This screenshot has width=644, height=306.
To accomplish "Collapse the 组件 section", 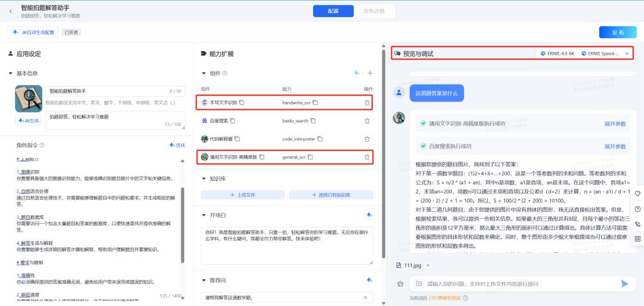I will (203, 73).
